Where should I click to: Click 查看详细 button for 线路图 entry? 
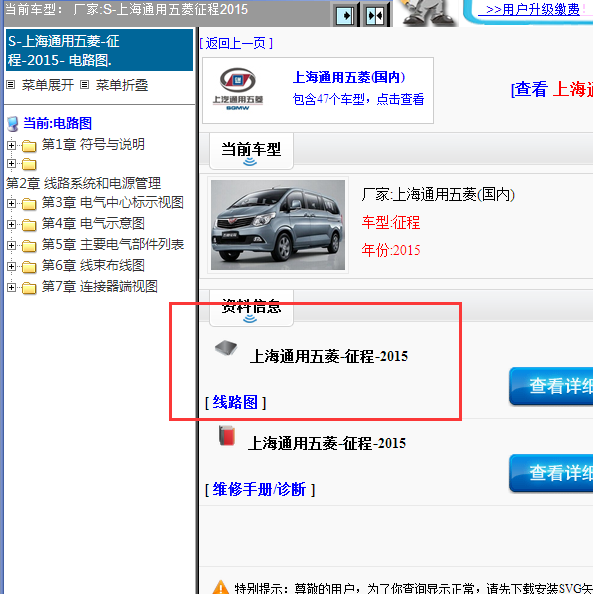tap(551, 386)
